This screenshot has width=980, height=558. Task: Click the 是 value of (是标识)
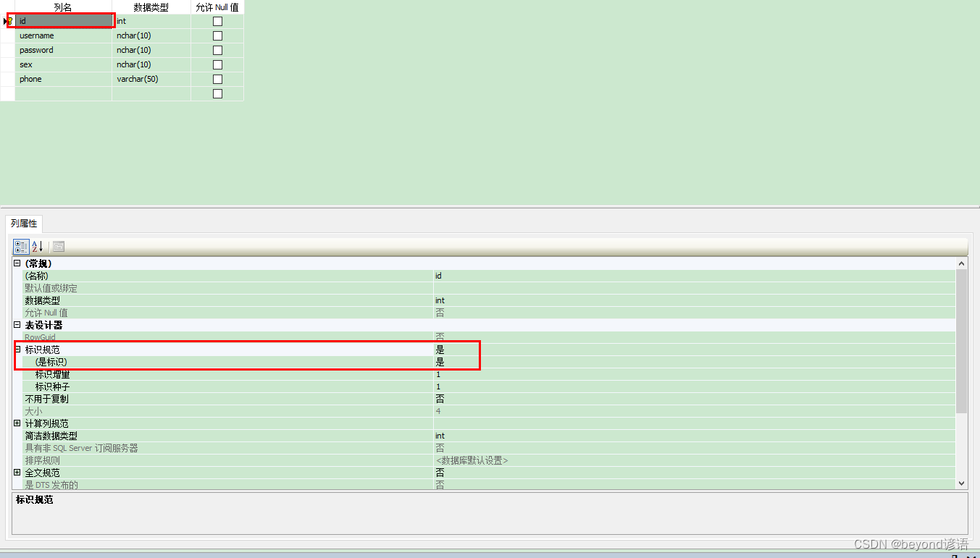coord(440,362)
